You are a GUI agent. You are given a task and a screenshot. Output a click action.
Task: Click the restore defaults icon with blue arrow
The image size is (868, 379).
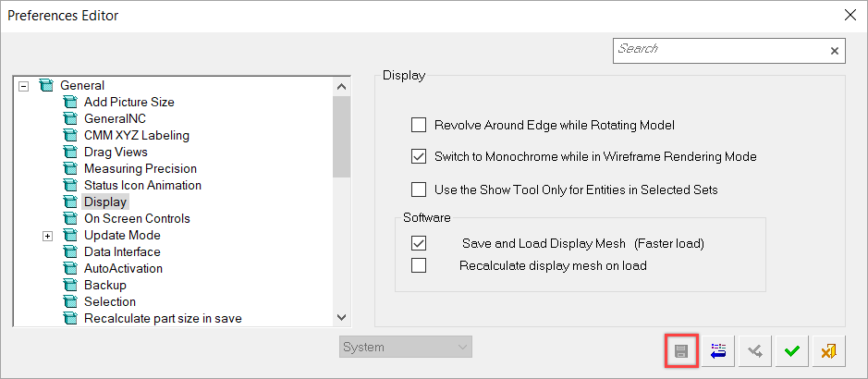pyautogui.click(x=718, y=350)
